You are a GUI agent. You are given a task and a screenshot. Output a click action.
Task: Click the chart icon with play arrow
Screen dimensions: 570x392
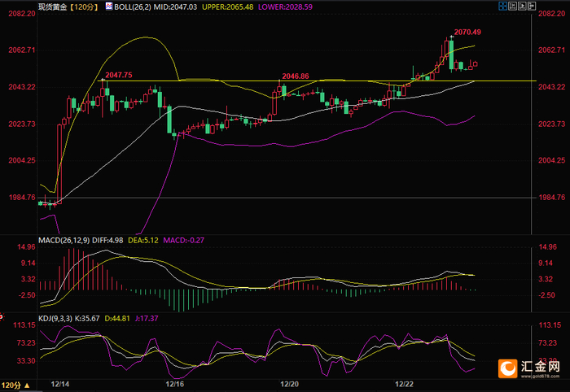tap(522, 6)
